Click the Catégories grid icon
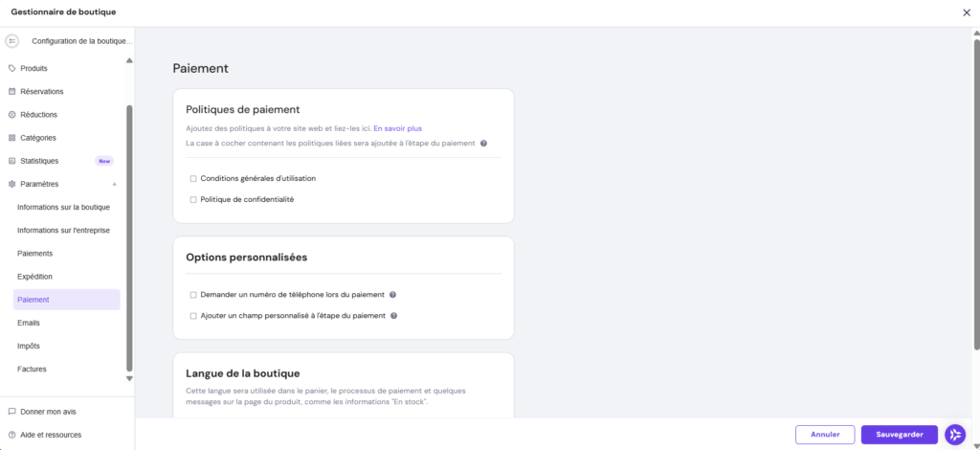 coord(11,138)
